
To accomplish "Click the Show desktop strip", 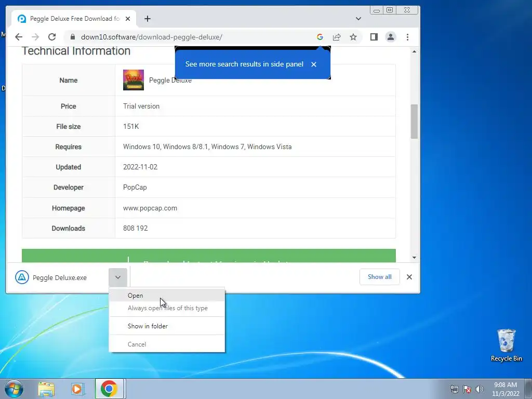I will coord(528,389).
